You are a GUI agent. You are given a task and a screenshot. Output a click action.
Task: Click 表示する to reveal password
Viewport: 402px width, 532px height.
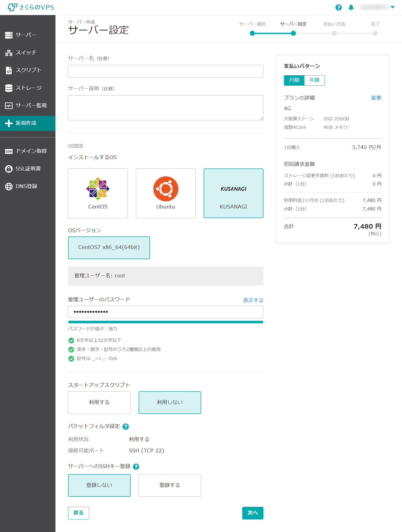pos(253,300)
